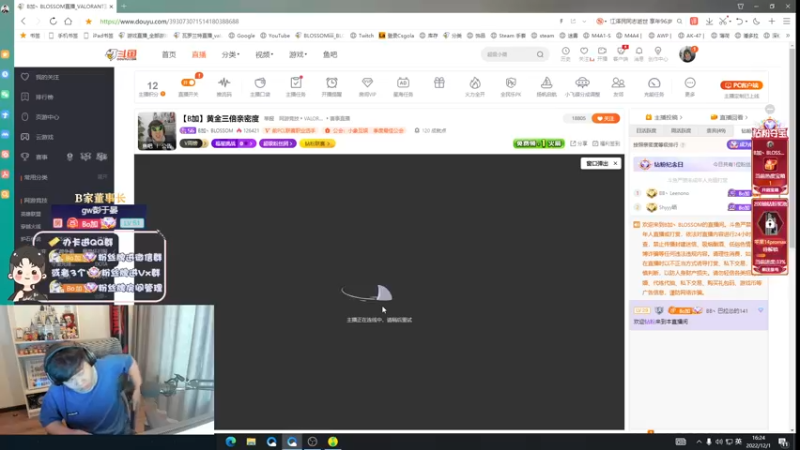Click the user avatar in header

pos(687,54)
